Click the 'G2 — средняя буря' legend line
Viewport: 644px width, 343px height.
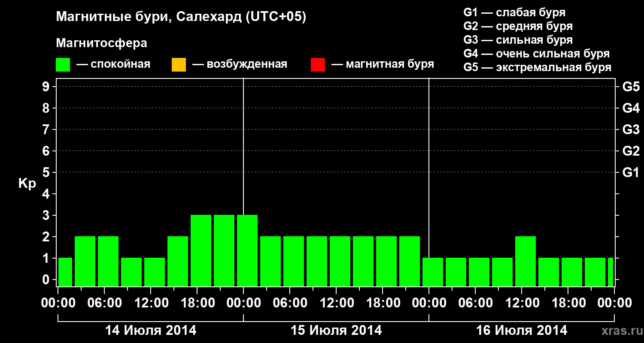click(x=518, y=26)
